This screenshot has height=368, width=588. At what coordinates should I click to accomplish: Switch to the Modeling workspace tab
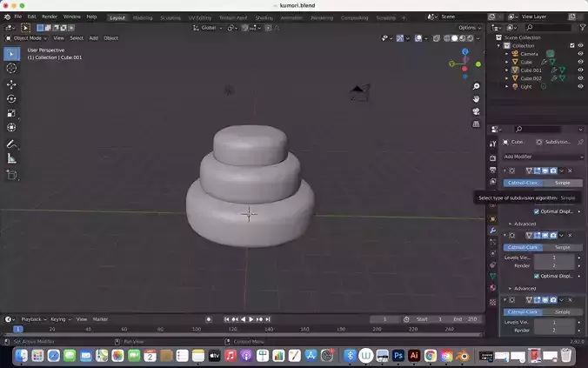coord(143,17)
